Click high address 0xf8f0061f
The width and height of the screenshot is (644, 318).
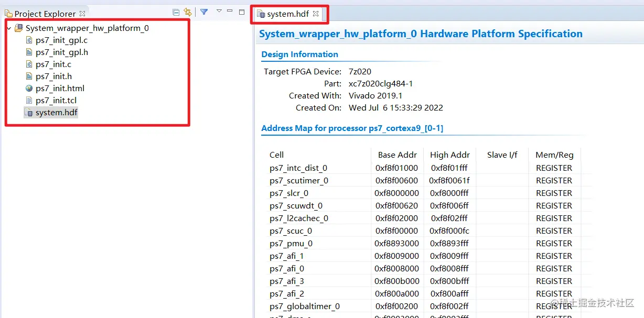[449, 181]
